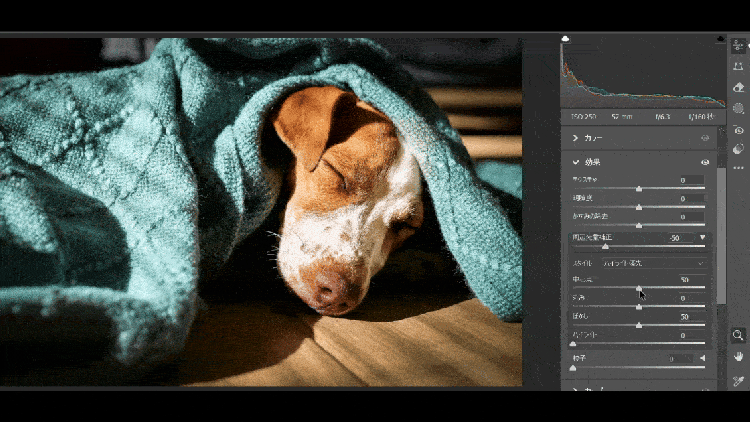This screenshot has height=422, width=750.
Task: Open the Masking tool
Action: click(739, 109)
